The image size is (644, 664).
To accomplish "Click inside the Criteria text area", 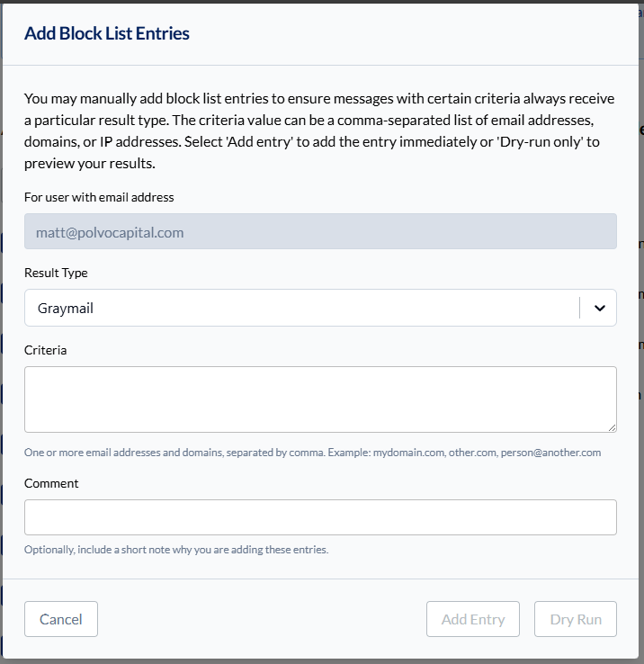I will tap(319, 399).
